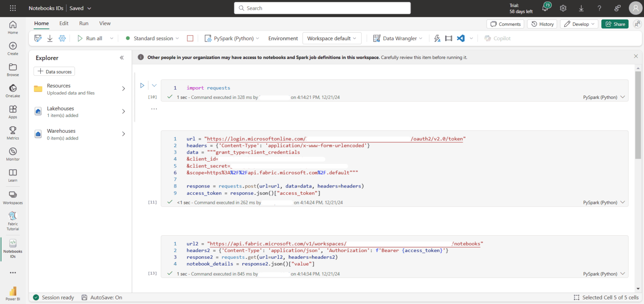Go to Home in the left navigation
Image resolution: width=644 pixels, height=304 pixels.
13,28
